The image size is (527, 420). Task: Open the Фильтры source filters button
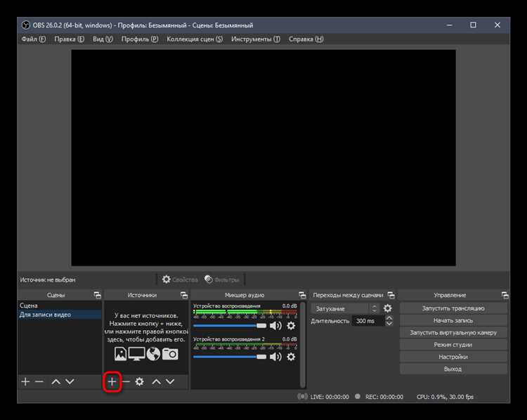click(x=222, y=280)
